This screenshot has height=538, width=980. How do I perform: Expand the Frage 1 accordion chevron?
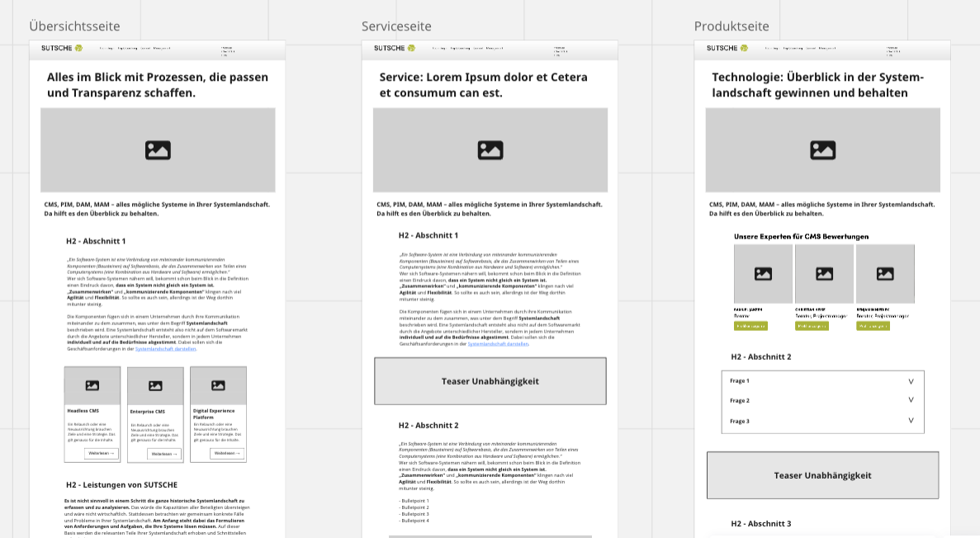point(911,381)
